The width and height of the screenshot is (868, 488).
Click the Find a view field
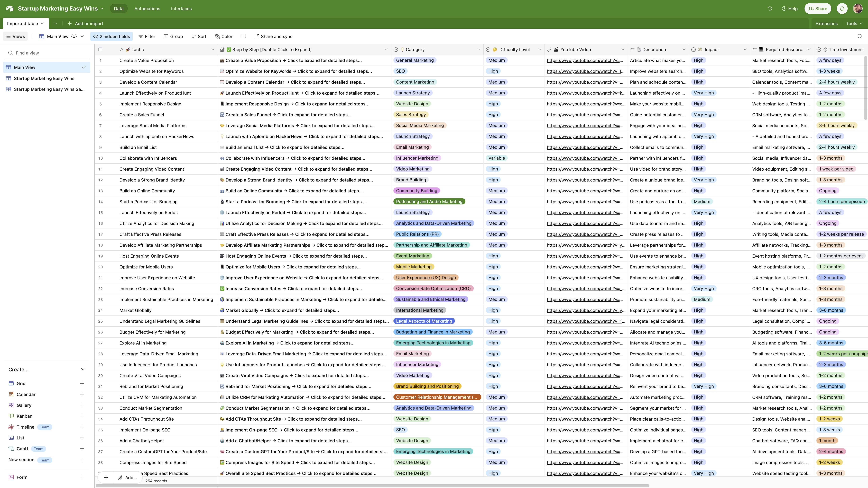(47, 53)
